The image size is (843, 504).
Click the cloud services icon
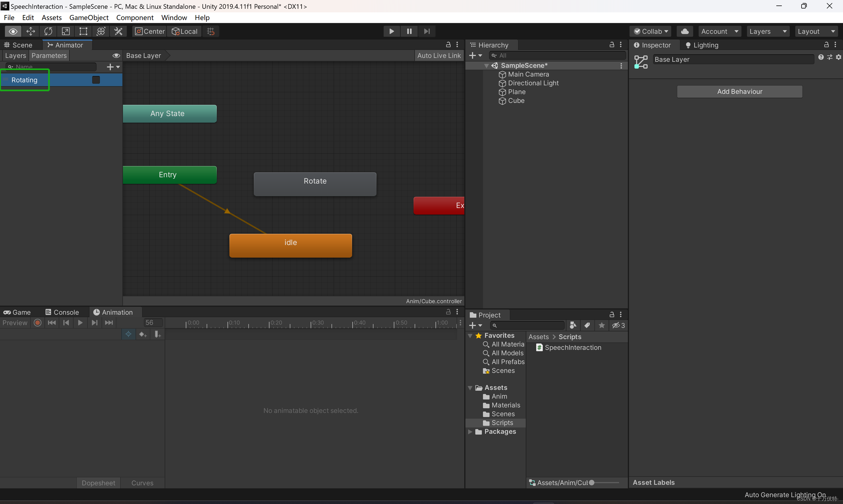click(x=685, y=31)
